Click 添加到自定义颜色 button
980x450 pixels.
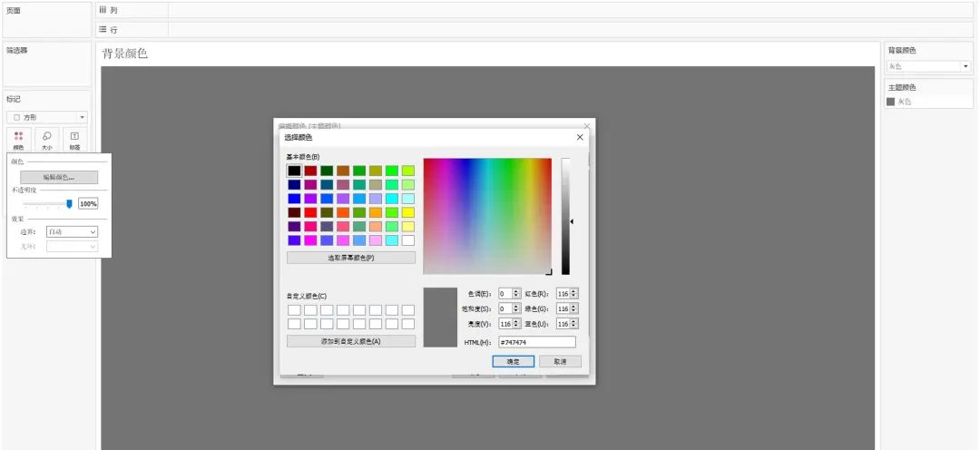click(350, 341)
